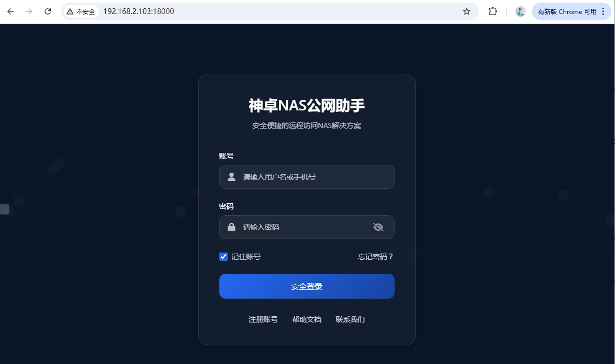Open the 帮助文档 link
The height and width of the screenshot is (364, 615).
[306, 319]
